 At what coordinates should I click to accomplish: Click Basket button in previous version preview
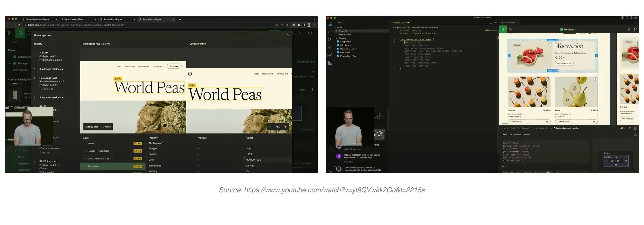[174, 66]
